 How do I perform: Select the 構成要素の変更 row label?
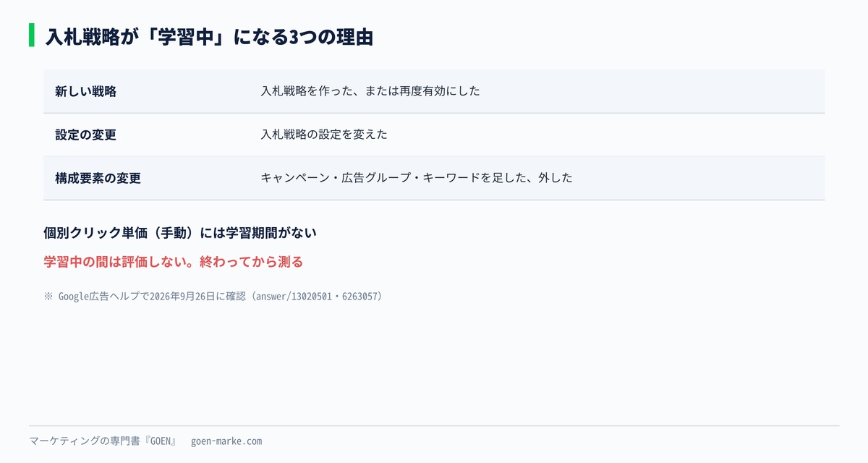point(98,178)
